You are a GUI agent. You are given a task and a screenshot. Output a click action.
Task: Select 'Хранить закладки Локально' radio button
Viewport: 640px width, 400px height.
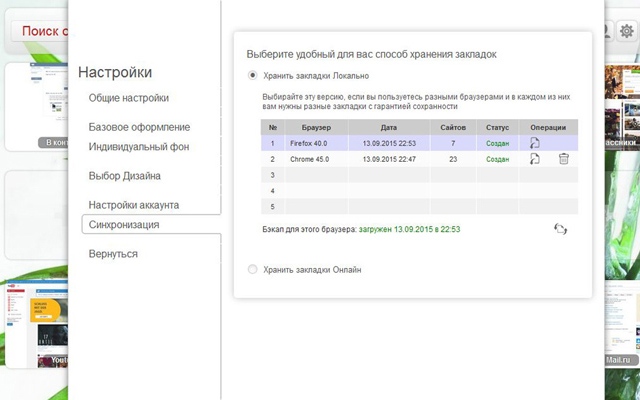(253, 75)
